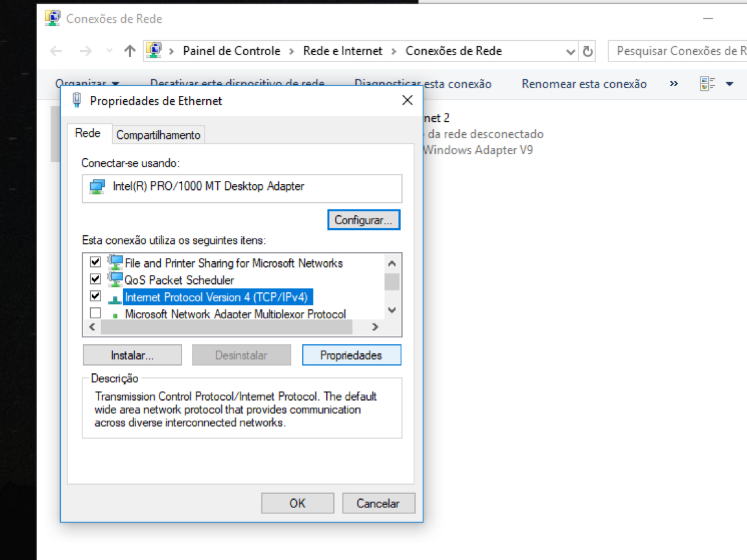Go back in Conexões de Rede window
This screenshot has height=560, width=747.
pos(56,51)
